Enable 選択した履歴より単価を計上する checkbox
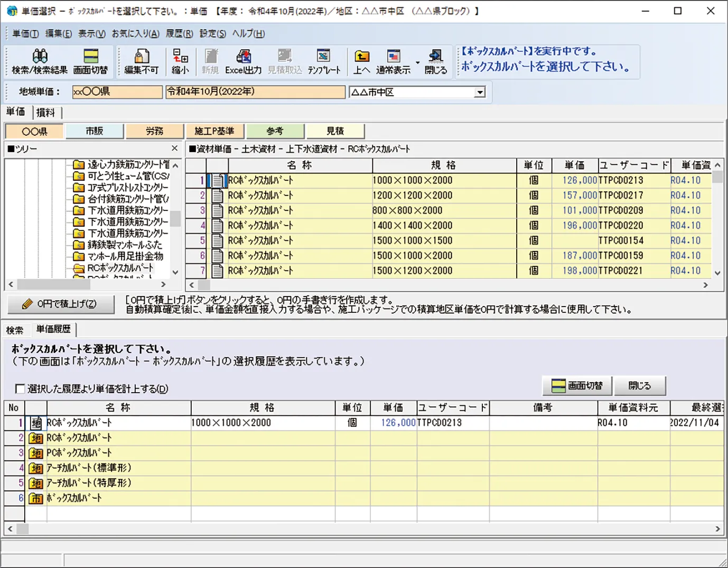728x568 pixels. click(20, 389)
